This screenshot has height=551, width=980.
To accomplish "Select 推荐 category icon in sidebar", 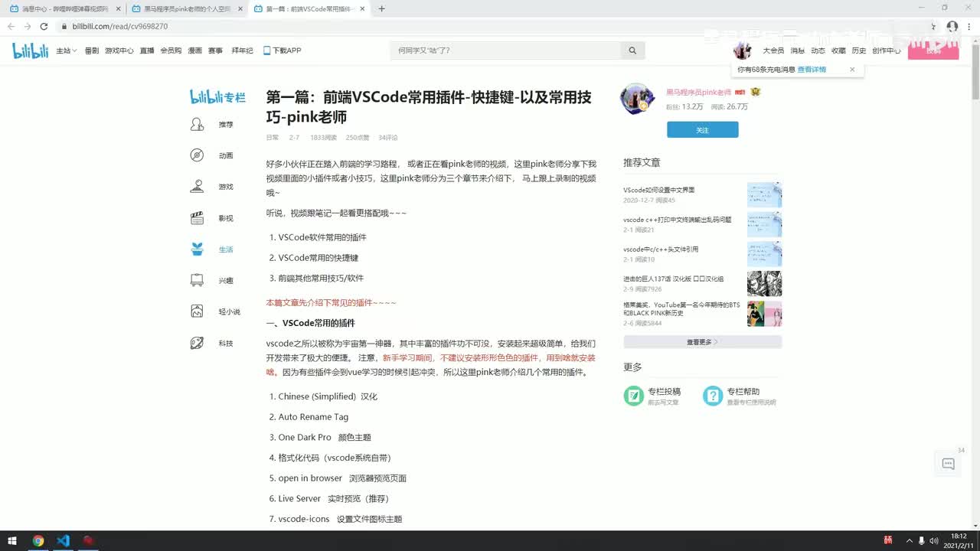I will click(x=197, y=124).
